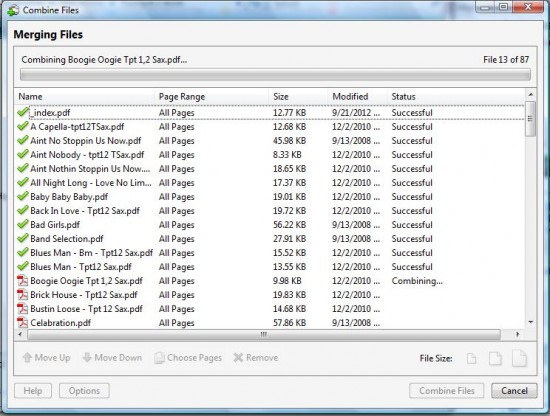
Task: Click the file merging progress bar
Action: tap(275, 75)
